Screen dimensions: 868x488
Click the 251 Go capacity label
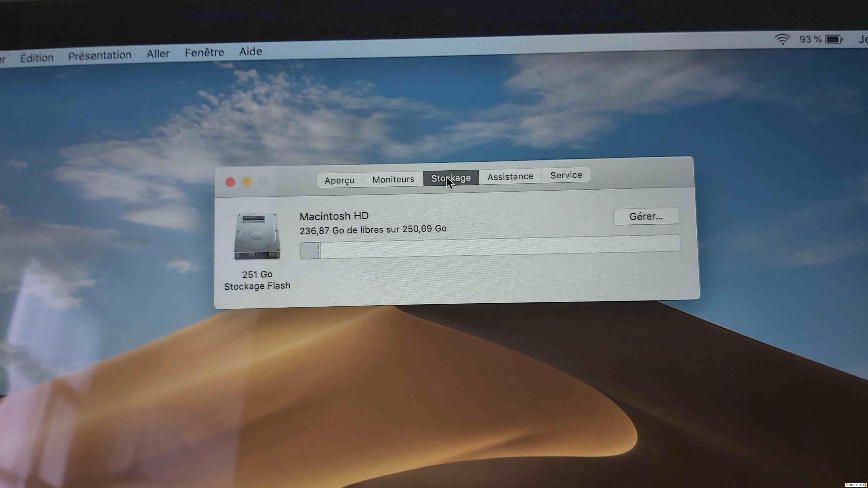257,275
